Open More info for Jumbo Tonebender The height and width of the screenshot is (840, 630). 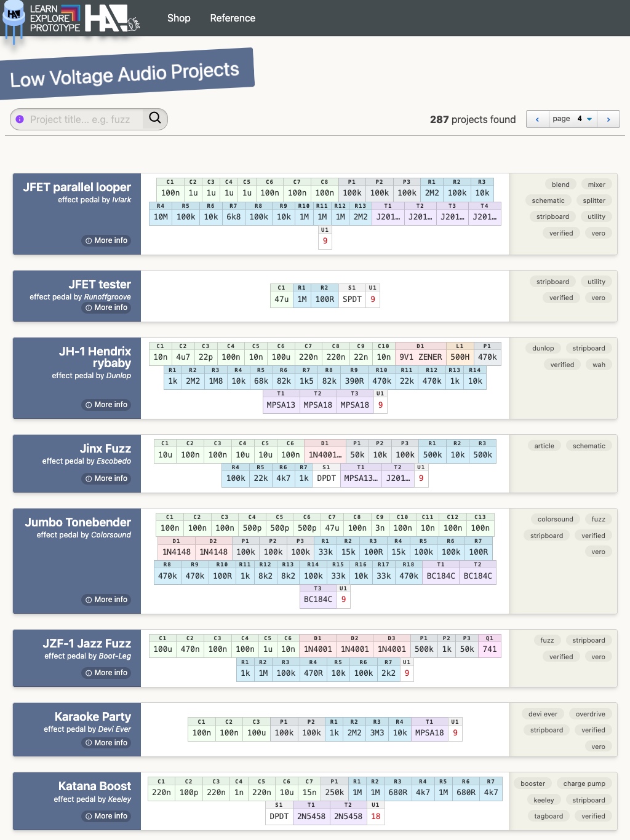pos(106,600)
